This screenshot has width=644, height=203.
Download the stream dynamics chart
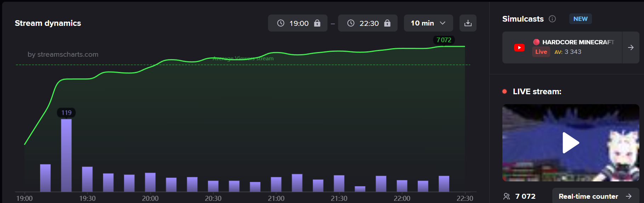pyautogui.click(x=468, y=23)
